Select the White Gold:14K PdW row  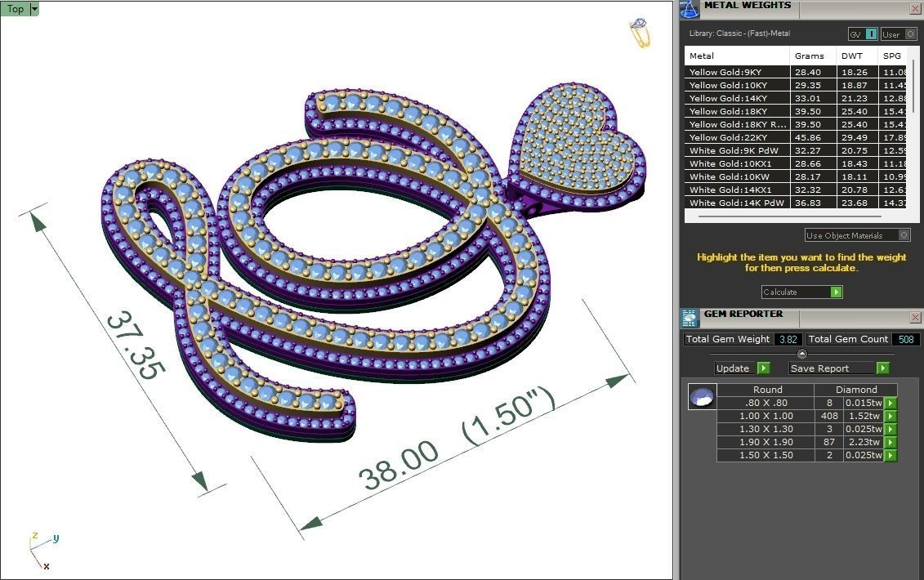click(796, 202)
